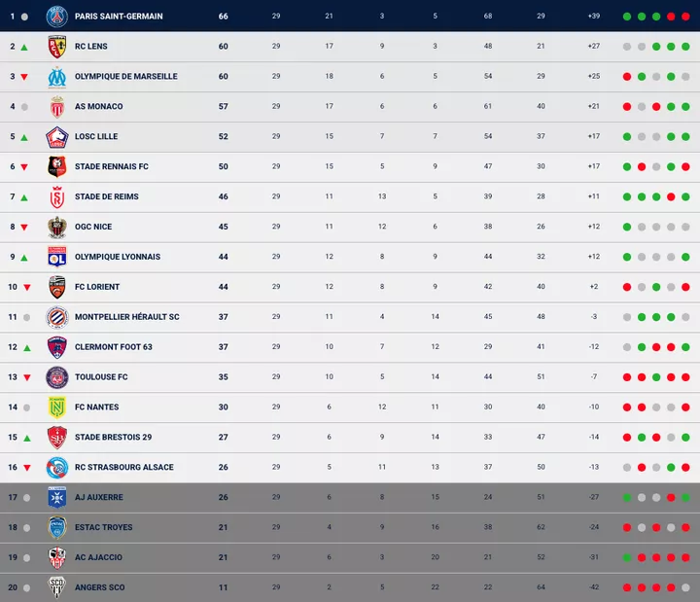Click the Olympique Lyonnais logo
Image resolution: width=700 pixels, height=602 pixels.
(x=56, y=257)
